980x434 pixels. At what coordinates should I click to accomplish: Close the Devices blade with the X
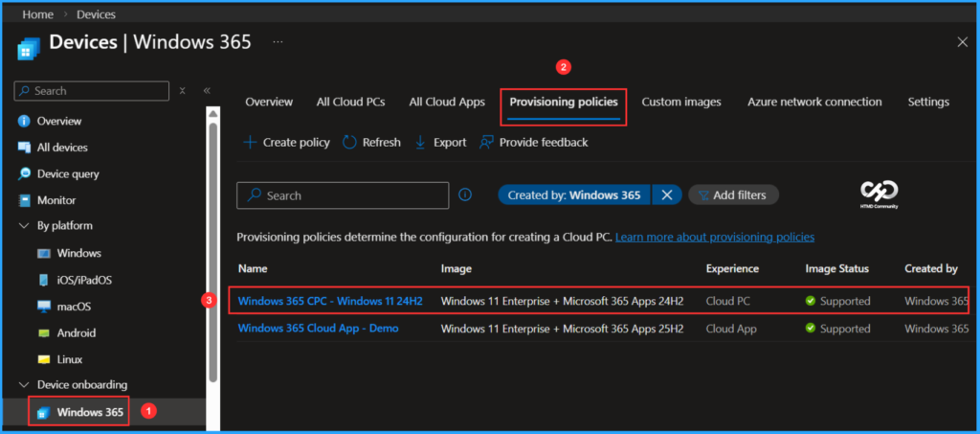point(963,42)
